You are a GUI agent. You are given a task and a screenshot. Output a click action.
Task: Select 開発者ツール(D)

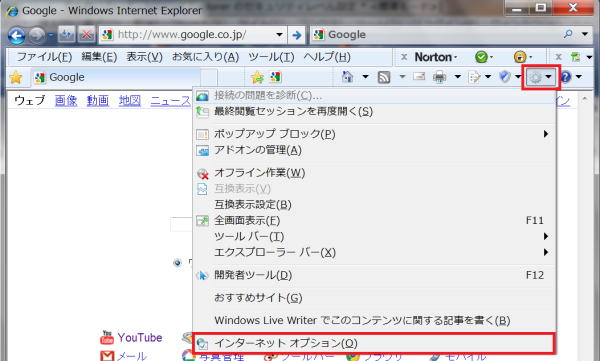pyautogui.click(x=373, y=275)
